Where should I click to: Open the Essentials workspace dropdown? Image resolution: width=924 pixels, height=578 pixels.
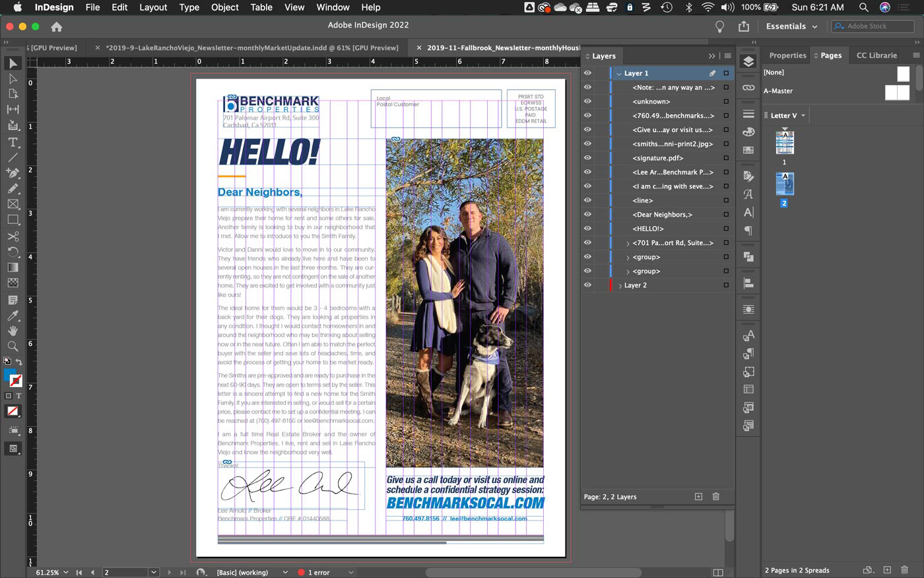[791, 26]
